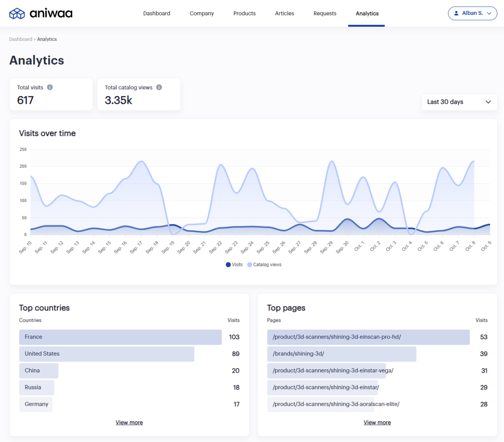Click the /product/3d-scanners/shining-3d-einstar/ page row
Viewport: 504px width, 442px height.
pos(377,387)
